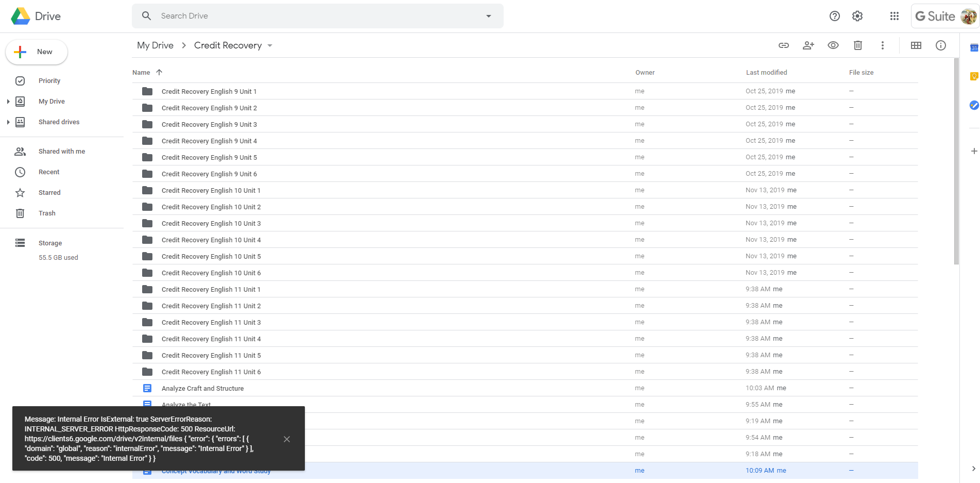Create a new item with New
Image resolution: width=980 pixels, height=483 pixels.
point(37,52)
